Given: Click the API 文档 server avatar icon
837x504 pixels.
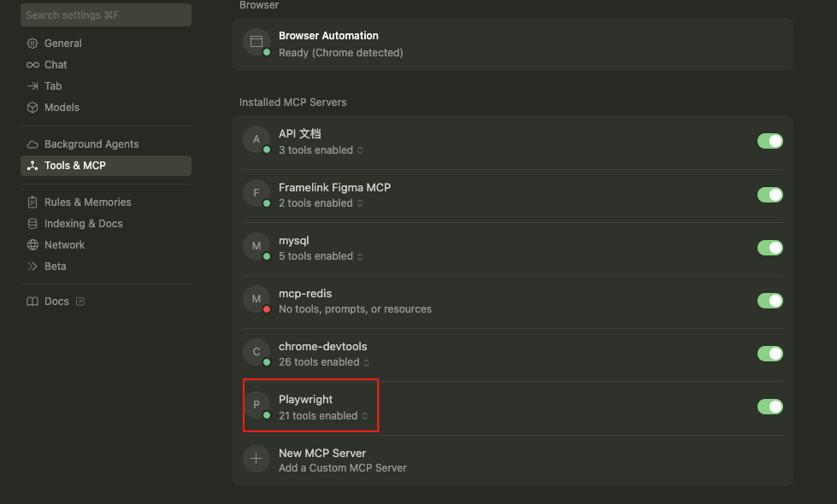Looking at the screenshot, I should [x=256, y=139].
